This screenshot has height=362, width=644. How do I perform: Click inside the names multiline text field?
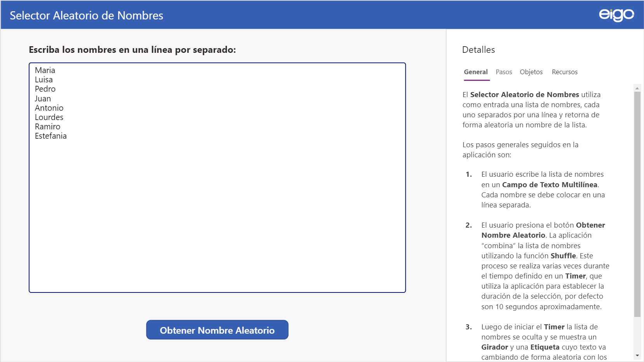tap(217, 178)
